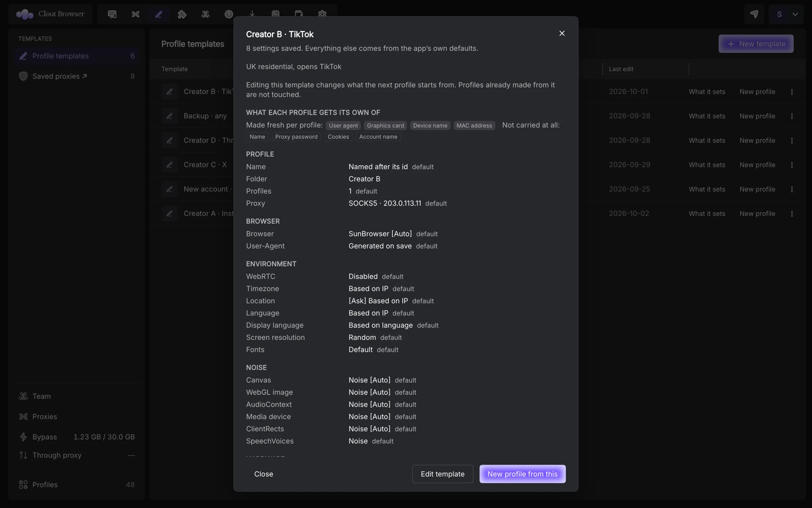The width and height of the screenshot is (812, 508).
Task: Click the MAC address chip
Action: coord(474,125)
